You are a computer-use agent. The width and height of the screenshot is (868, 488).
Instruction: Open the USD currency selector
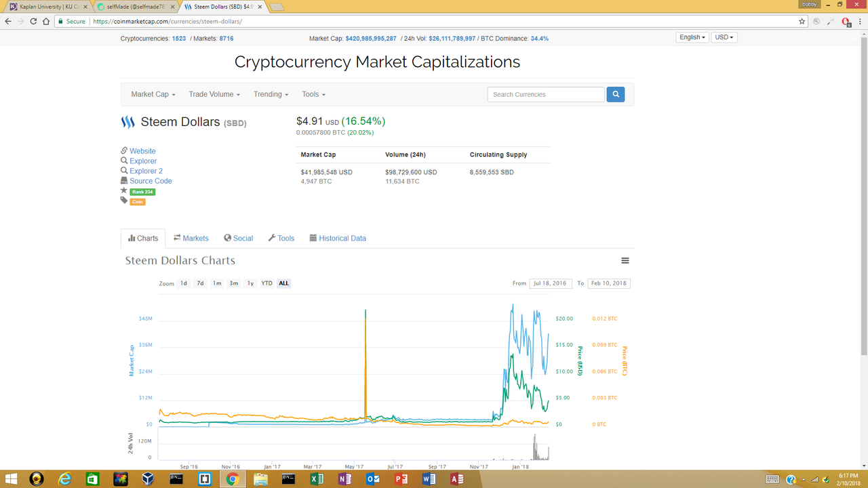[x=724, y=37]
